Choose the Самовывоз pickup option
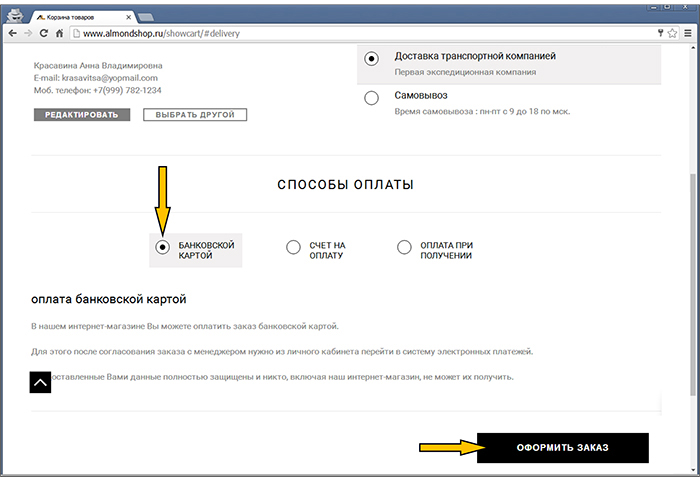The width and height of the screenshot is (700, 477). click(371, 98)
